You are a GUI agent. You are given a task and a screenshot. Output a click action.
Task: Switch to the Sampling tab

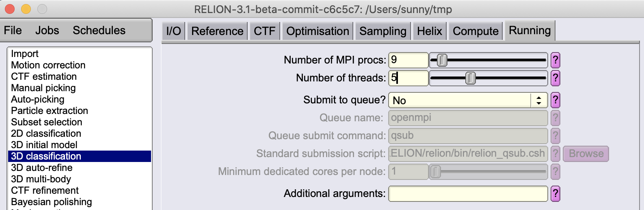tap(383, 31)
